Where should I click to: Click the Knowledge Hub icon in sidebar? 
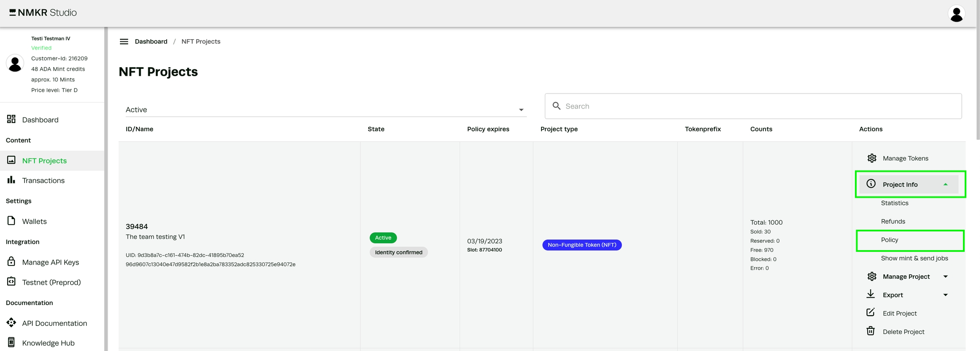click(x=11, y=342)
